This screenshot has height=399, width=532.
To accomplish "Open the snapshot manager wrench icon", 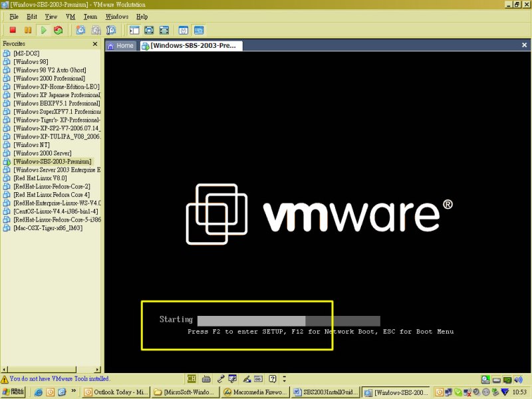I will click(111, 30).
